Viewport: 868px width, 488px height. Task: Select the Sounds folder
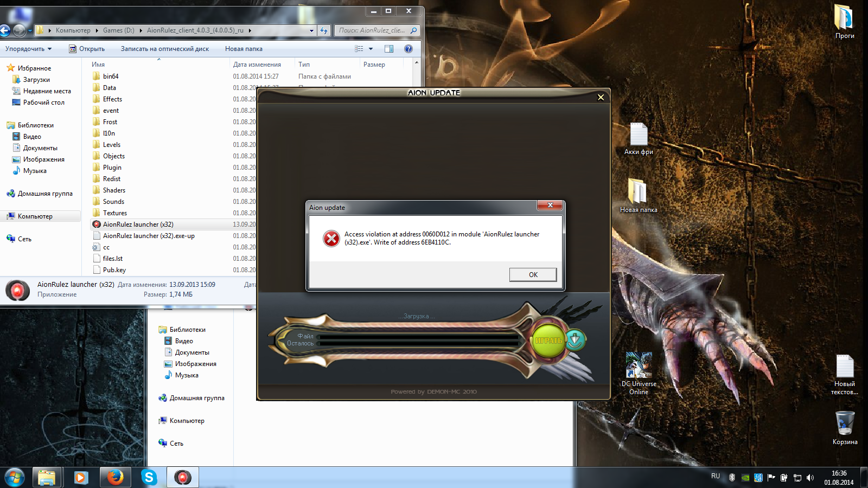(113, 202)
